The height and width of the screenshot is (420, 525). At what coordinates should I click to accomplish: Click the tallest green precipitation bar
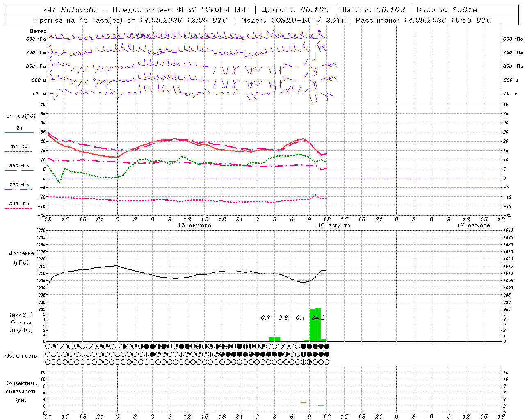[x=318, y=325]
